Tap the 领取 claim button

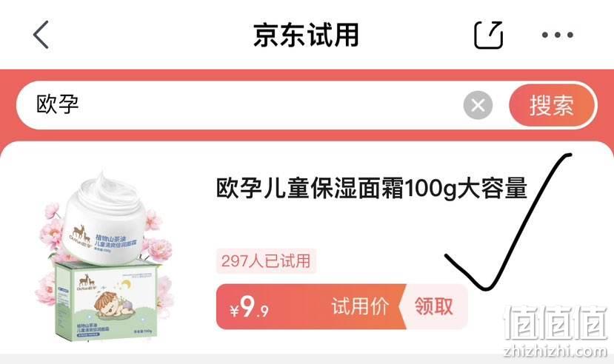click(x=434, y=306)
